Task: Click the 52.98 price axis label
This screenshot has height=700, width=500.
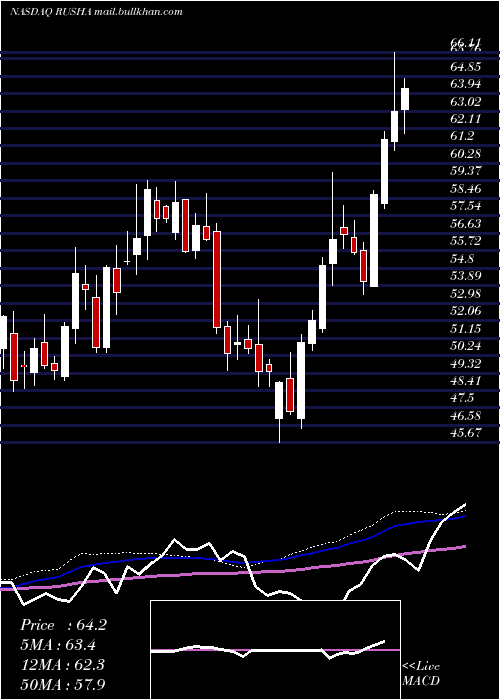Action: [x=466, y=294]
